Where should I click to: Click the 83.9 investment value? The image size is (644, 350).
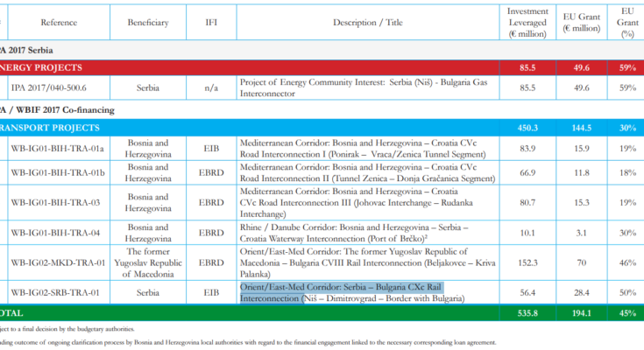click(527, 149)
